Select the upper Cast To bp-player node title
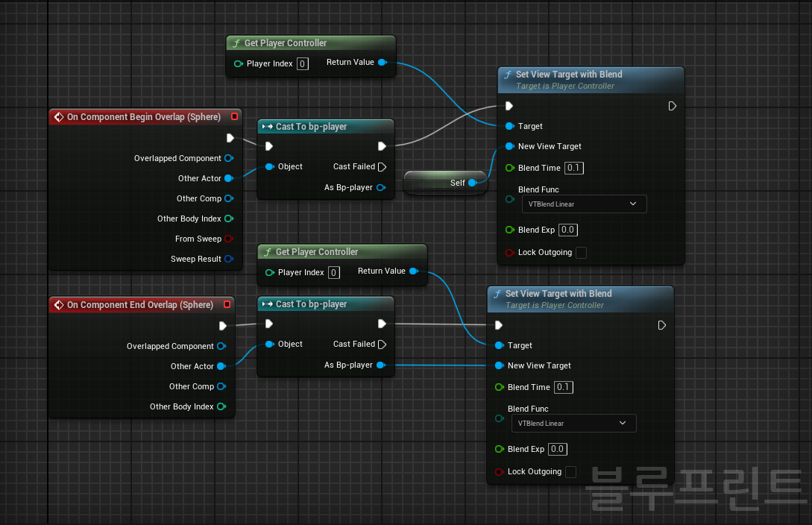 click(311, 127)
